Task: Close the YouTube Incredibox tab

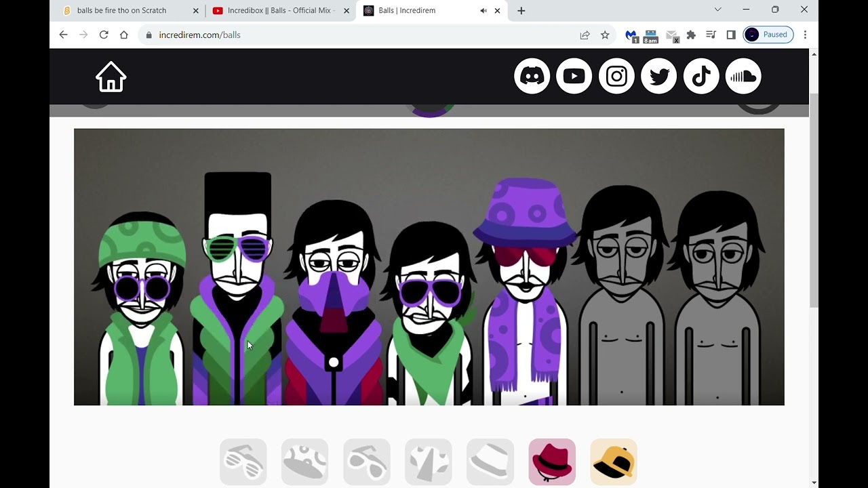Action: click(347, 11)
